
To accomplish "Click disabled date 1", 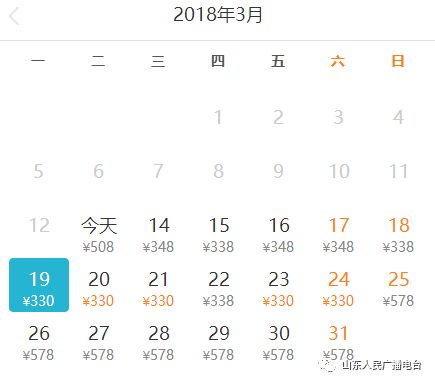I will pyautogui.click(x=218, y=117).
